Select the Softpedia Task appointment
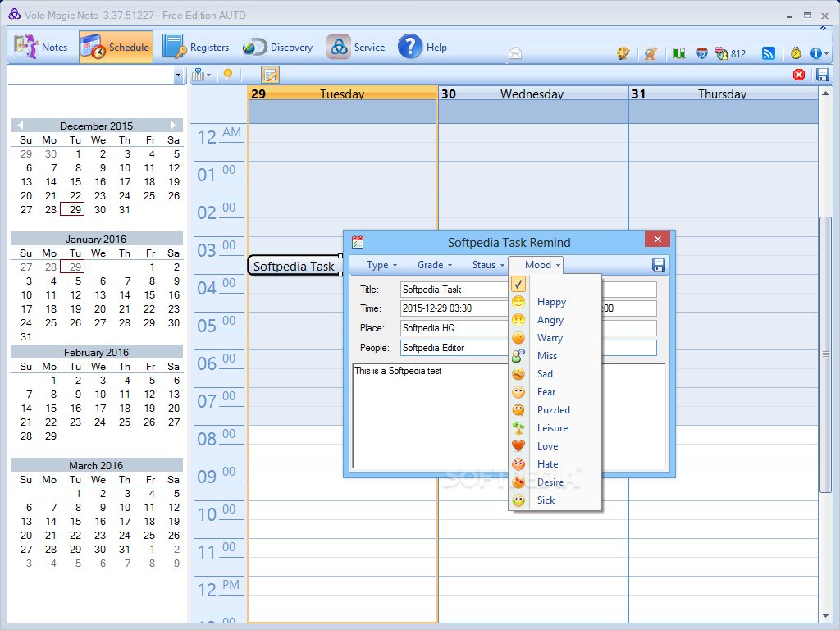Viewport: 840px width, 630px height. pos(294,266)
